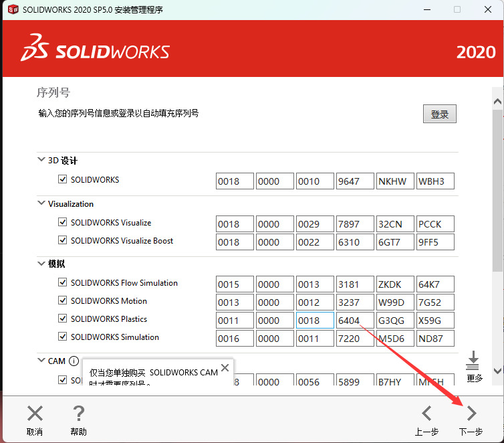Click SOLIDWORKS serial field containing 9647
This screenshot has height=443, width=504.
[x=355, y=181]
